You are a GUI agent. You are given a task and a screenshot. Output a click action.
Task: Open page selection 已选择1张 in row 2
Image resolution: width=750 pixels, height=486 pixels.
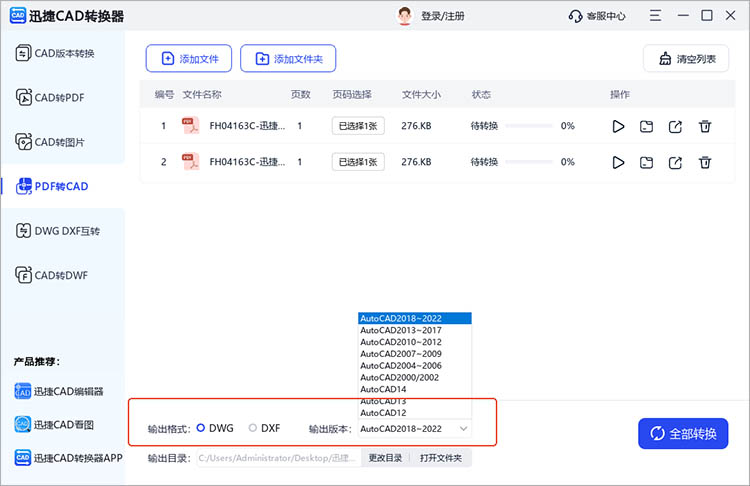[358, 162]
